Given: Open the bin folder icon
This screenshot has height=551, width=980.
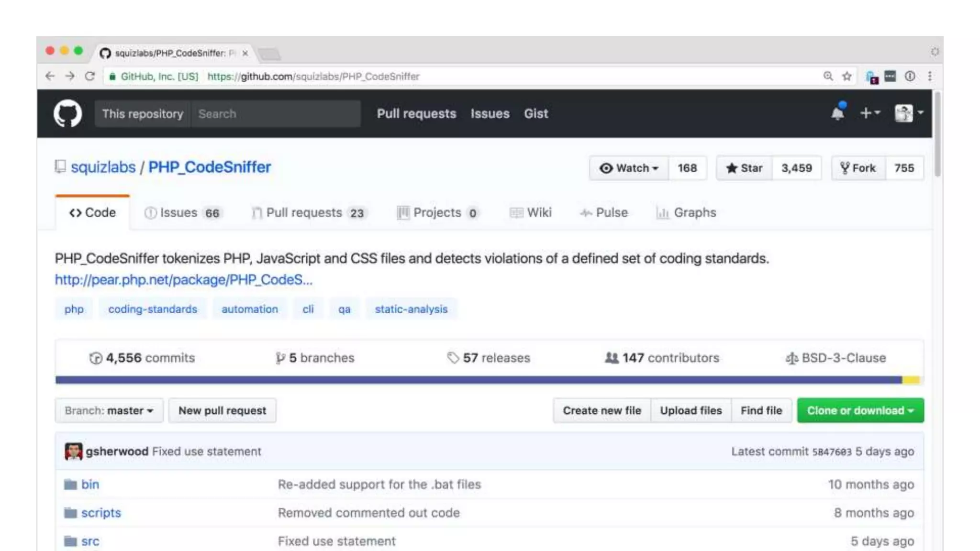Looking at the screenshot, I should click(x=70, y=485).
